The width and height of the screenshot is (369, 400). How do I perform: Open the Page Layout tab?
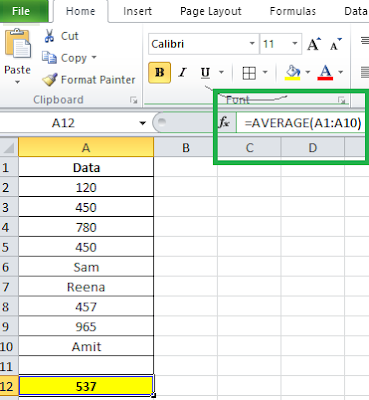[x=211, y=11]
